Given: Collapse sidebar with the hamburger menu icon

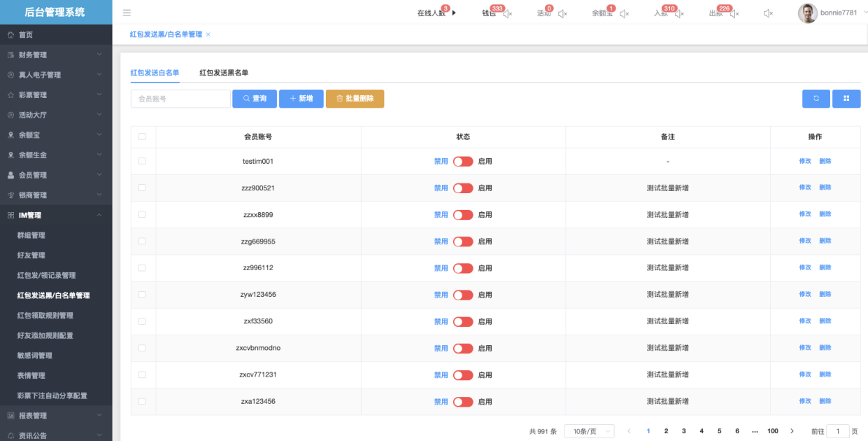Looking at the screenshot, I should click(x=127, y=13).
